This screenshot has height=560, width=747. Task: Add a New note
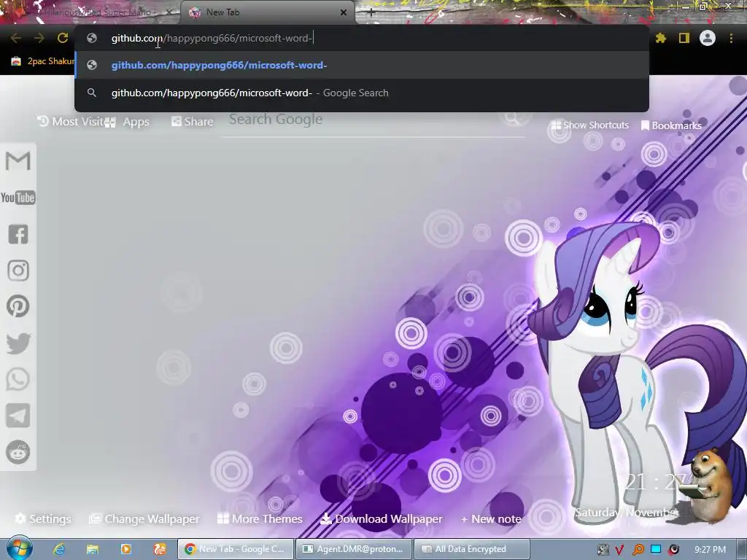coord(491,519)
